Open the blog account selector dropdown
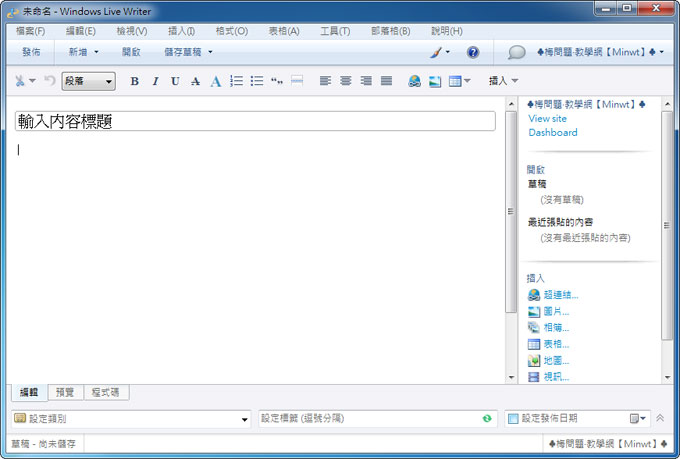The image size is (680, 459). click(x=601, y=52)
